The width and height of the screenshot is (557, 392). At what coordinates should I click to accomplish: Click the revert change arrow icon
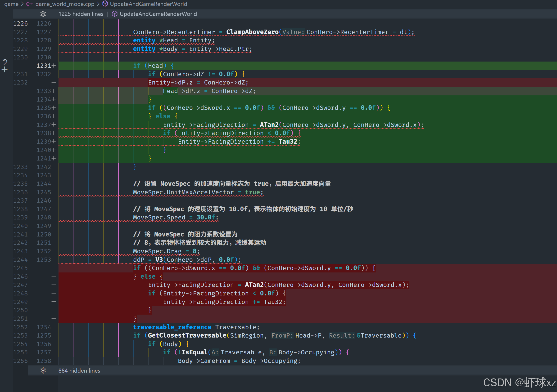[5, 62]
